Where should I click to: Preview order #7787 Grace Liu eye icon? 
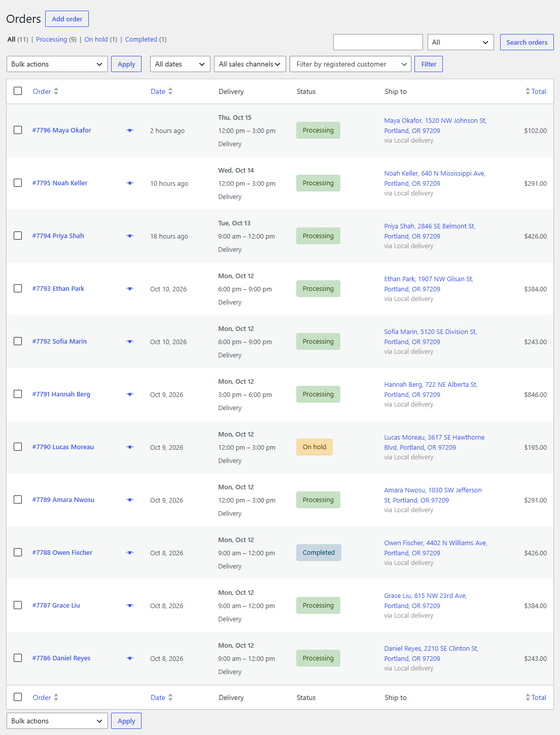pyautogui.click(x=130, y=606)
